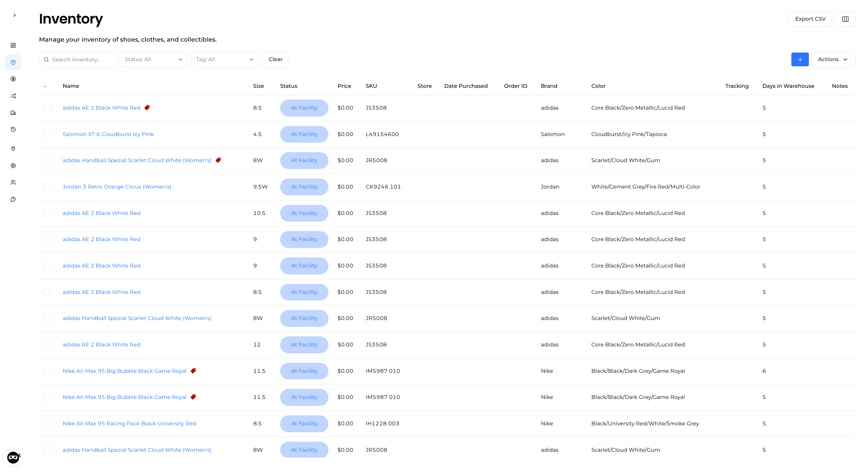Open Nike Air Max 95 Racing Pack link

(x=129, y=423)
